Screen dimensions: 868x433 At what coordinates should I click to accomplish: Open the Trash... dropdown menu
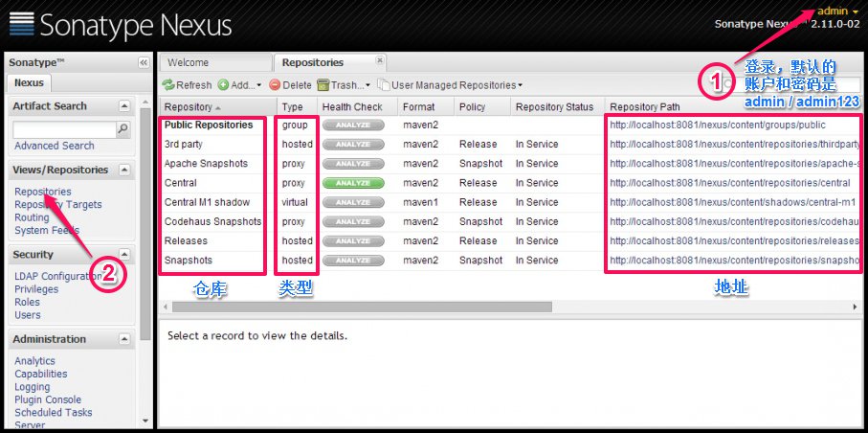[x=344, y=85]
